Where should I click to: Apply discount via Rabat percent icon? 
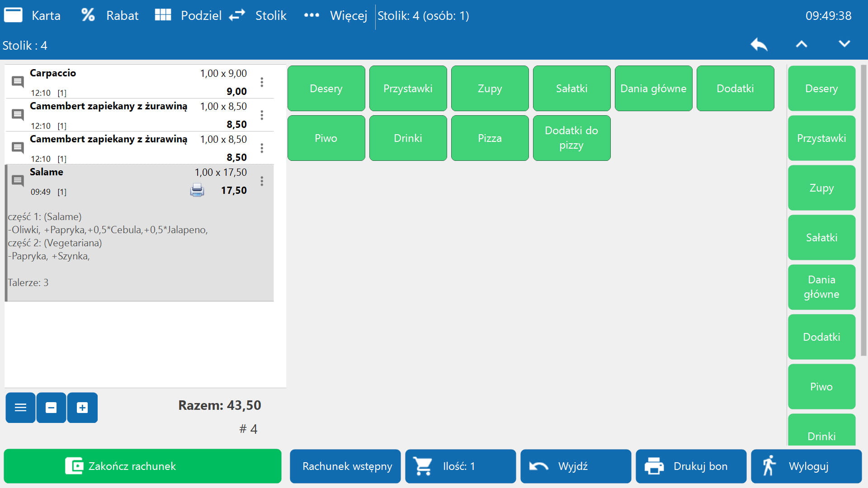(x=88, y=15)
